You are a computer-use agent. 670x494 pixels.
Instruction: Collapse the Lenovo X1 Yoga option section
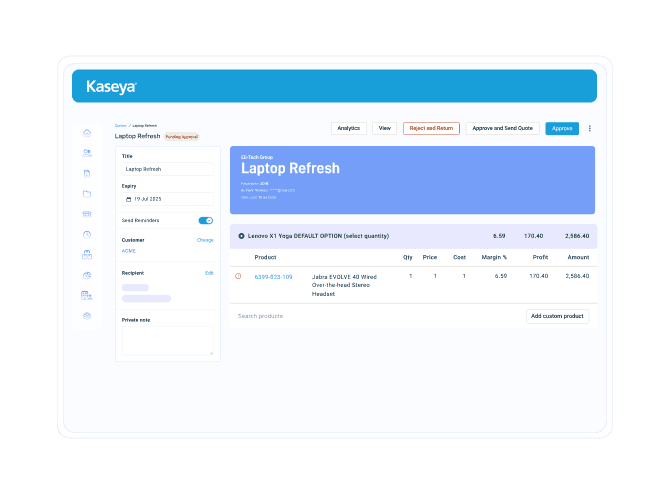point(241,236)
